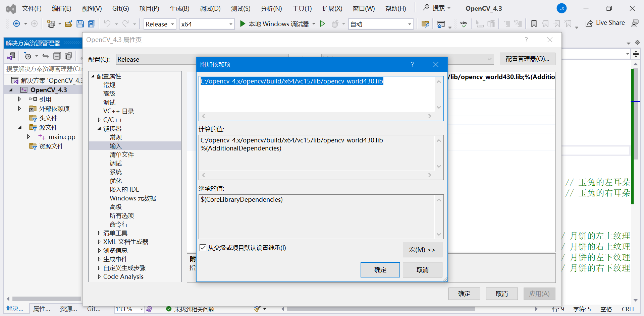Close the 附加依赖项 dialog
This screenshot has height=316, width=644.
(436, 64)
